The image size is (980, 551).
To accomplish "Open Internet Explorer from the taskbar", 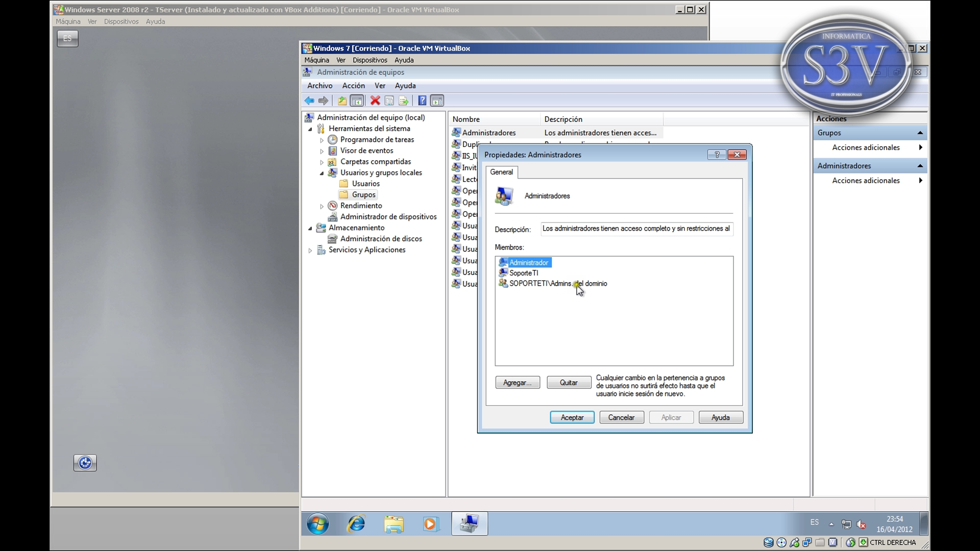I will (x=356, y=524).
